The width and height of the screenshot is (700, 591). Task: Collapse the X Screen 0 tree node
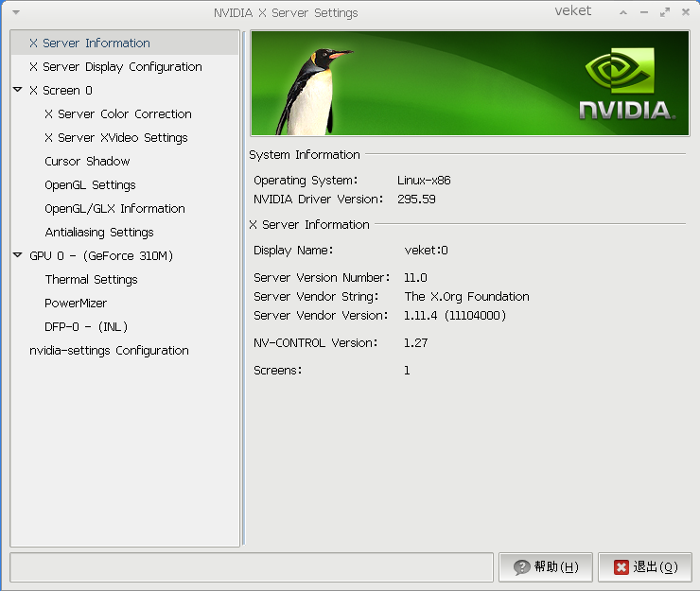(18, 90)
